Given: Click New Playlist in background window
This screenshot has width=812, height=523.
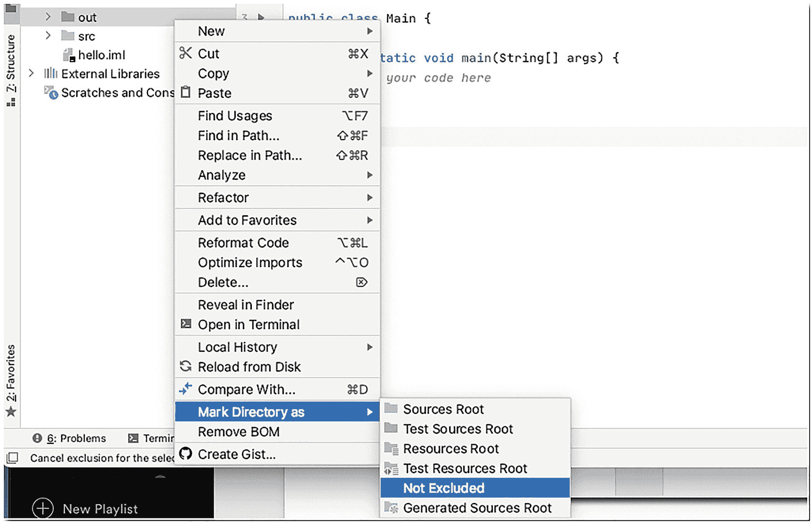Looking at the screenshot, I should 100,509.
